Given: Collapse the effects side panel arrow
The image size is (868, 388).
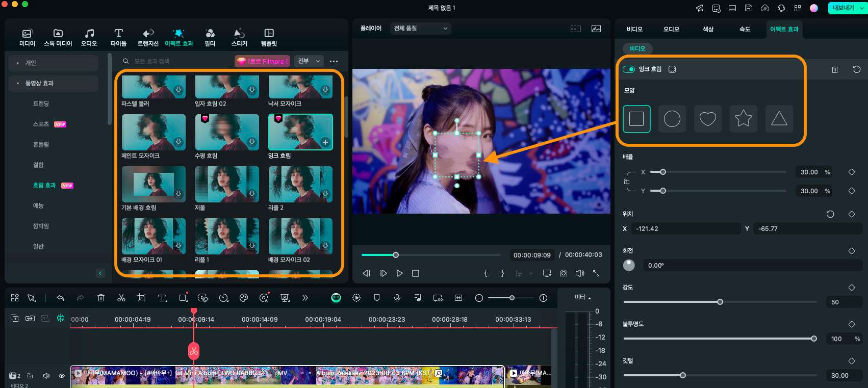Looking at the screenshot, I should pos(100,273).
